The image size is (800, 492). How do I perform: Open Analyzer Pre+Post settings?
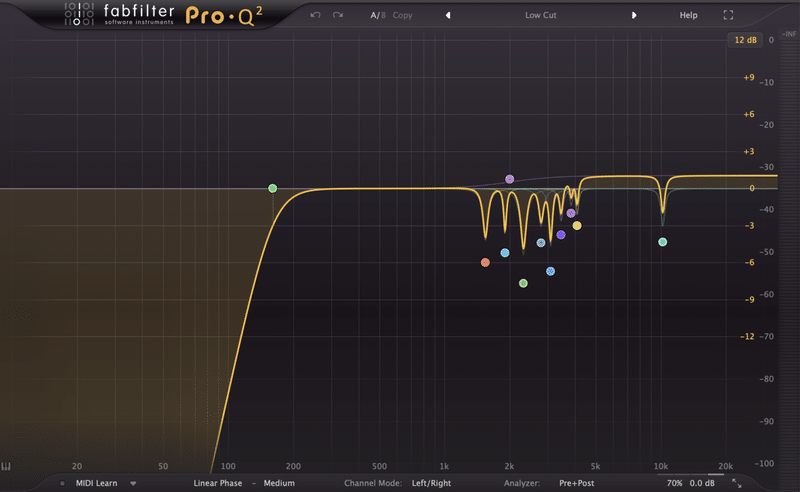[577, 483]
